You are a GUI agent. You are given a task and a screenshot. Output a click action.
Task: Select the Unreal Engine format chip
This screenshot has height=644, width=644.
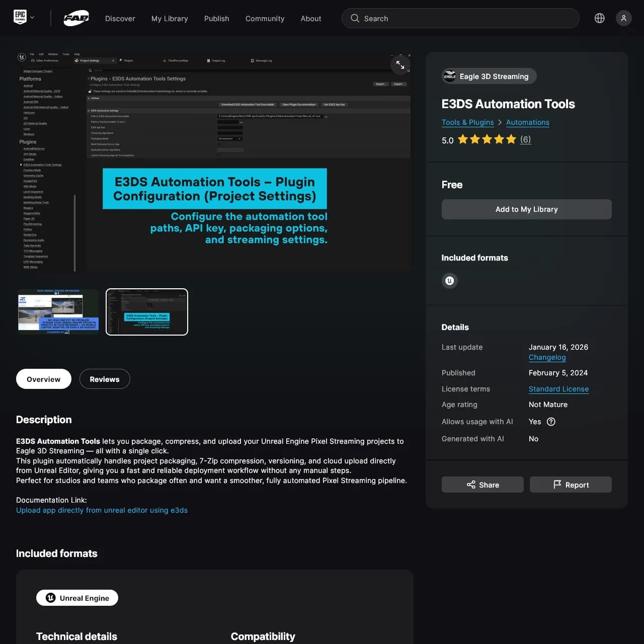pos(77,598)
